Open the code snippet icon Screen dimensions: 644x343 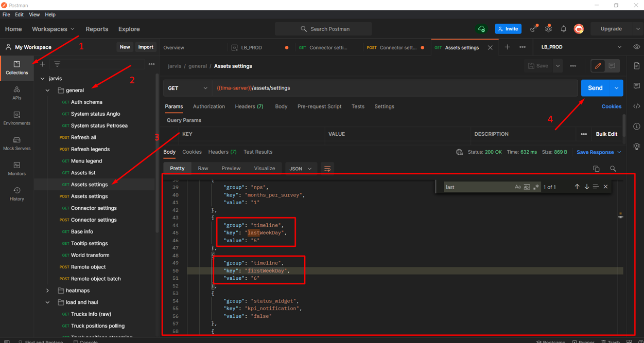click(x=637, y=106)
